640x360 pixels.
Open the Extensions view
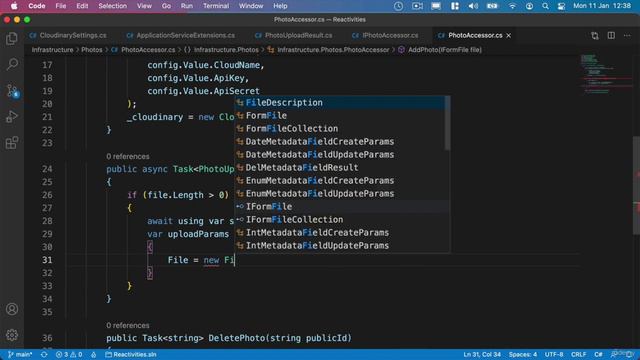(x=12, y=143)
